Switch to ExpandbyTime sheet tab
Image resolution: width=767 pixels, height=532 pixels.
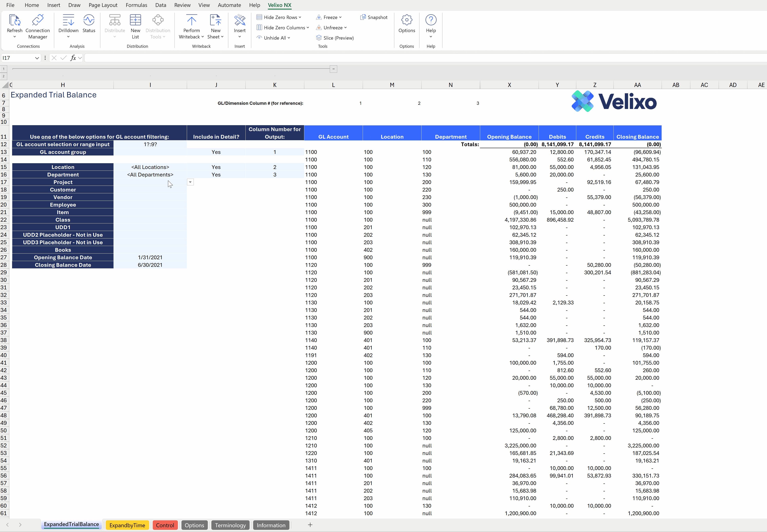127,525
